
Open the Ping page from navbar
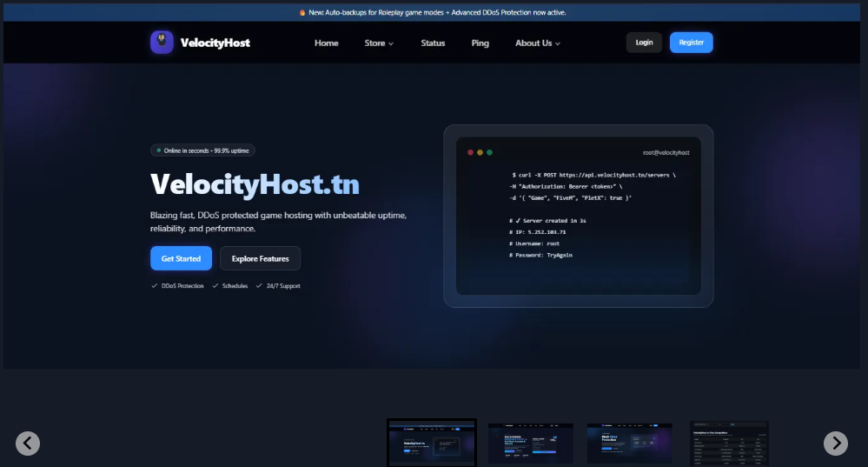(480, 43)
